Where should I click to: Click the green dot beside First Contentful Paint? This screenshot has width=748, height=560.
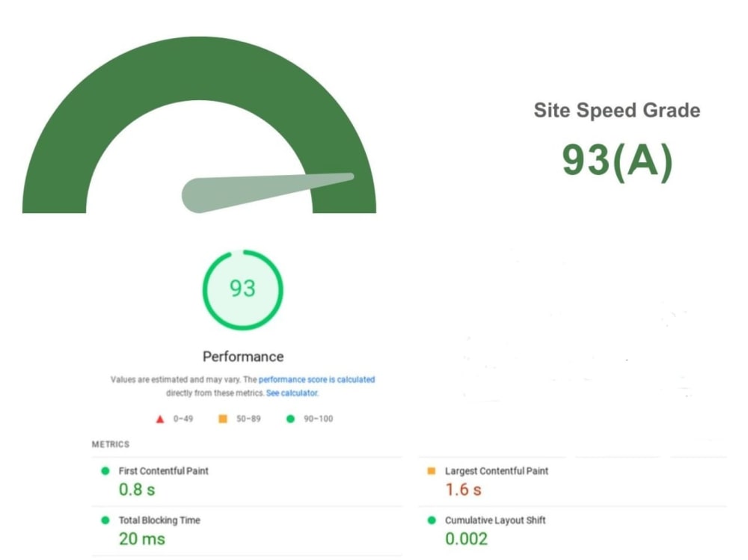105,471
